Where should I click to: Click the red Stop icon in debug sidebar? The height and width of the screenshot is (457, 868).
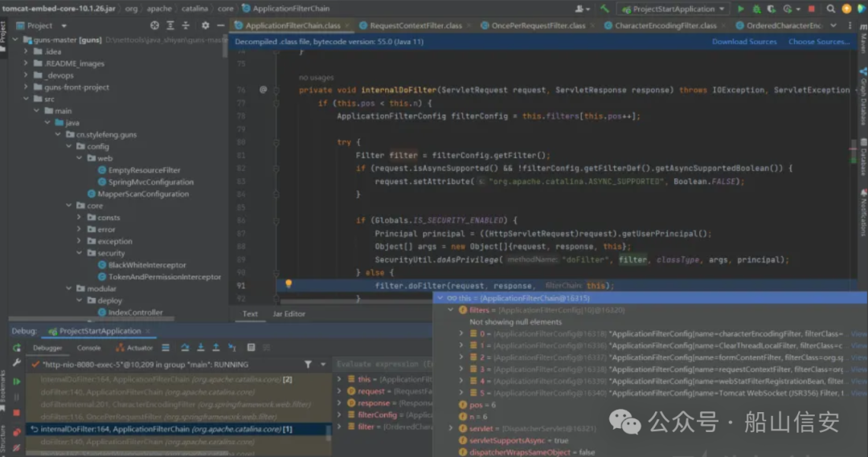(17, 413)
